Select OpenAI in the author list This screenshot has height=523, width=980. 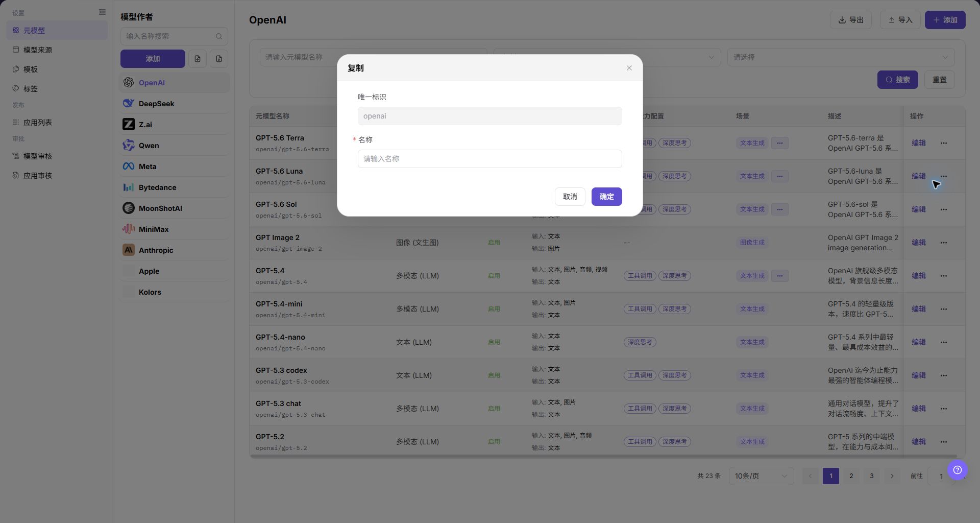point(175,83)
